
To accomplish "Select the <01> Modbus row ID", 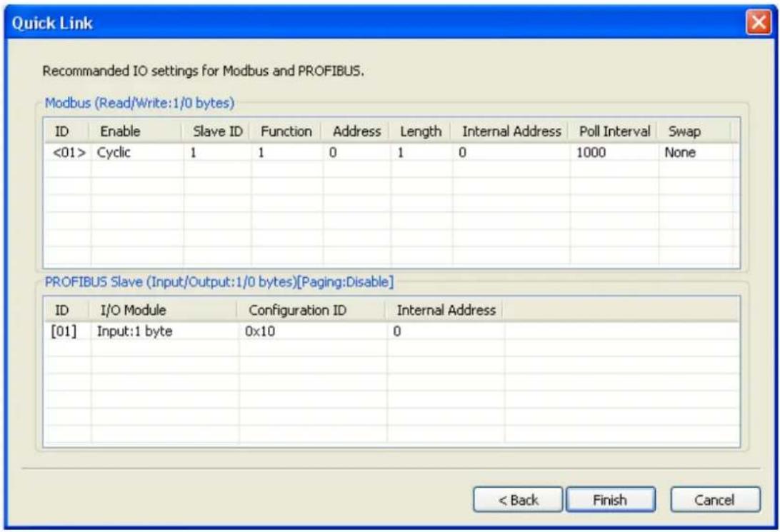I will pos(69,152).
